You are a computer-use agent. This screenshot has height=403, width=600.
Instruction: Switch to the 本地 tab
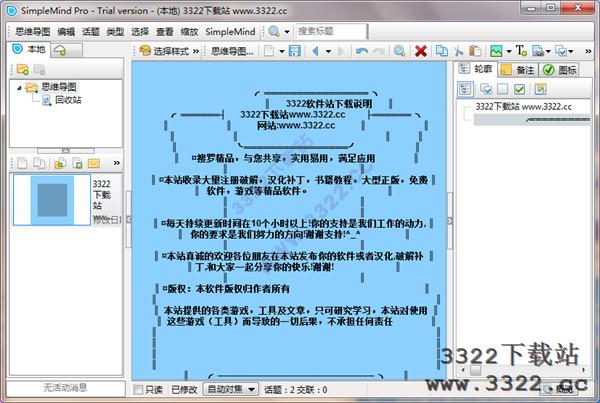pos(29,49)
